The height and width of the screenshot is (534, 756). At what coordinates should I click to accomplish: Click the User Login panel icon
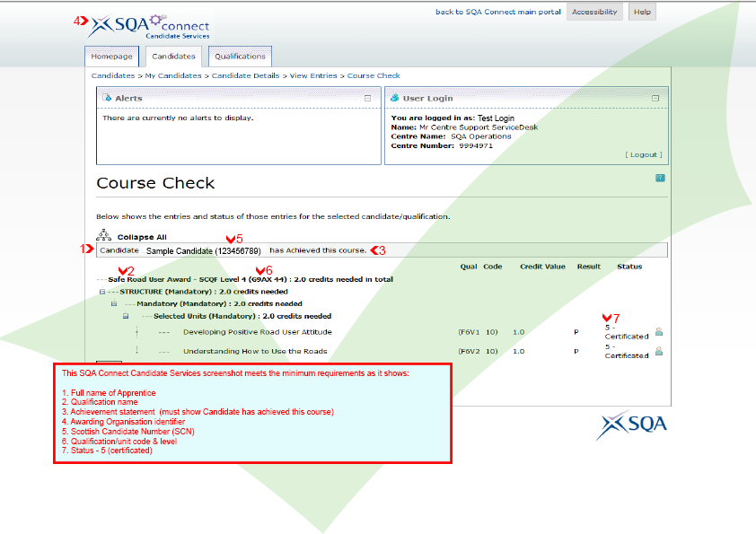[x=395, y=98]
